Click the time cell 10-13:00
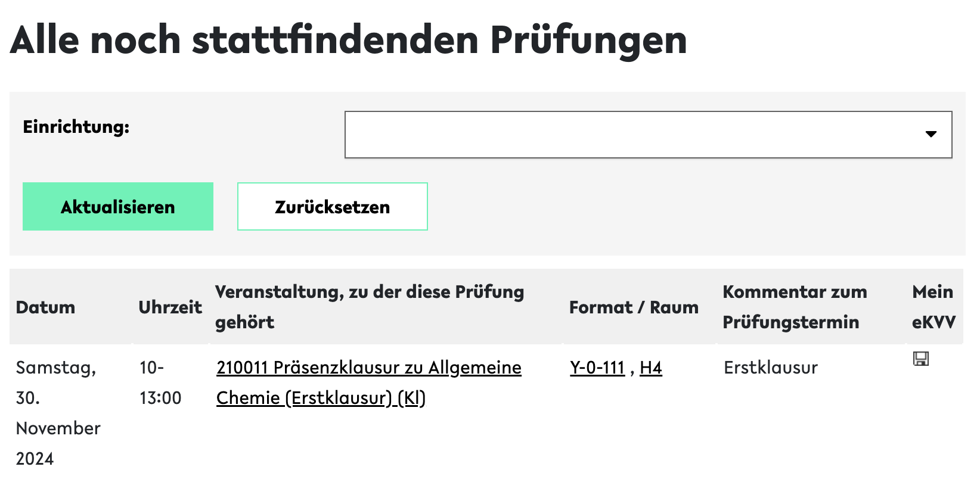The height and width of the screenshot is (479, 980). (x=160, y=382)
